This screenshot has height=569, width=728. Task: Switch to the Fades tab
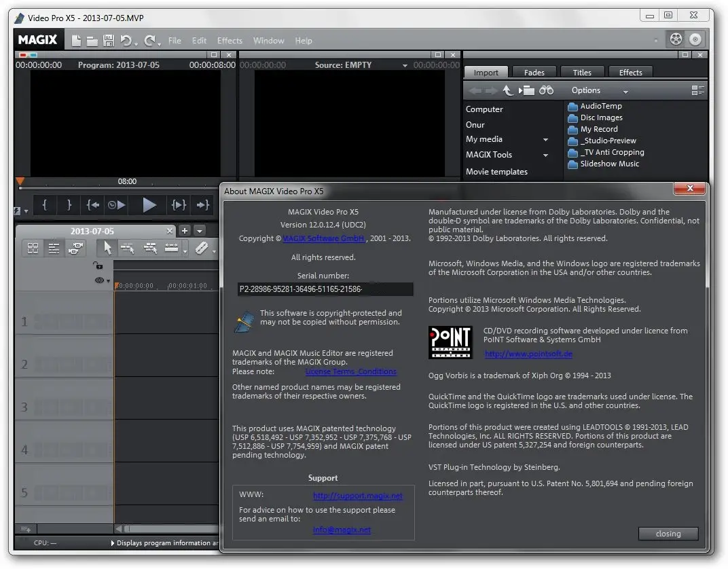pyautogui.click(x=534, y=73)
